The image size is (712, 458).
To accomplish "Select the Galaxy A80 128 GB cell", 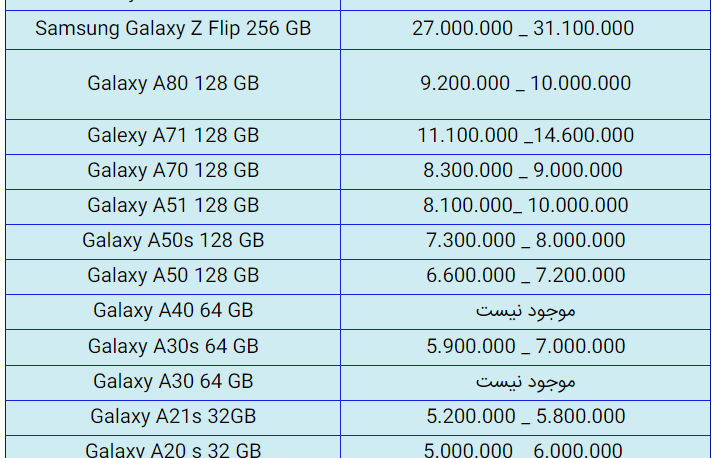I will (173, 84).
